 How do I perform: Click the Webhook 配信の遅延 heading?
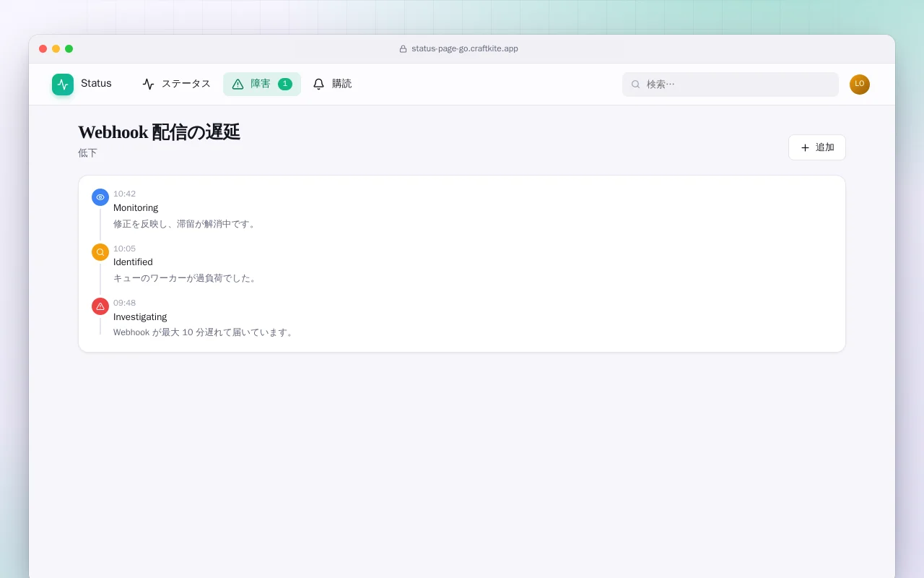(x=159, y=132)
